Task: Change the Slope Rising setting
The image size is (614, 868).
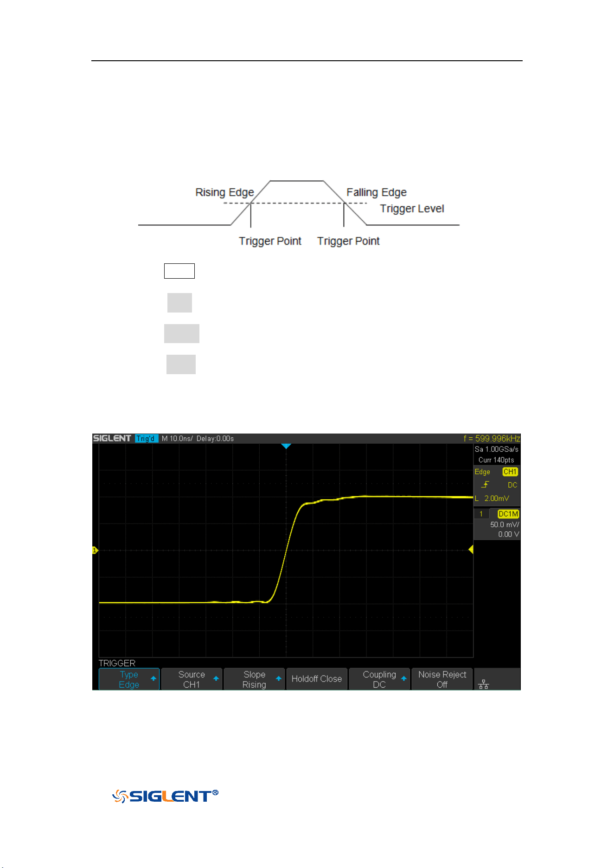Action: [254, 679]
